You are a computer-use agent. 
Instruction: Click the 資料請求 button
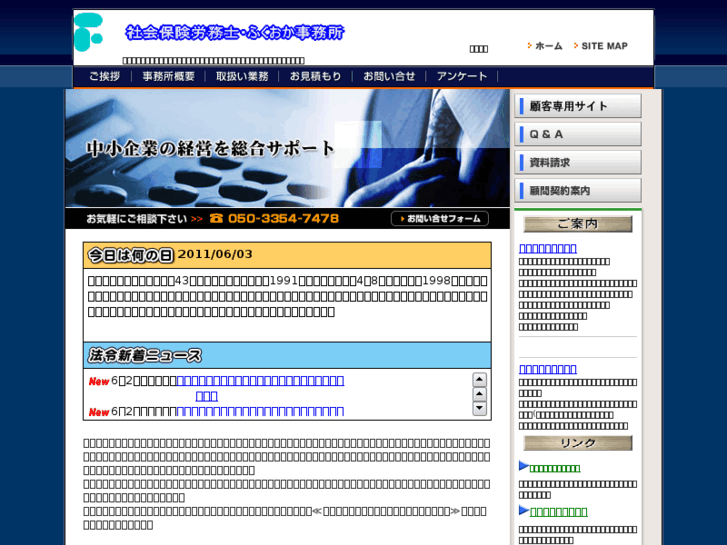tap(578, 162)
